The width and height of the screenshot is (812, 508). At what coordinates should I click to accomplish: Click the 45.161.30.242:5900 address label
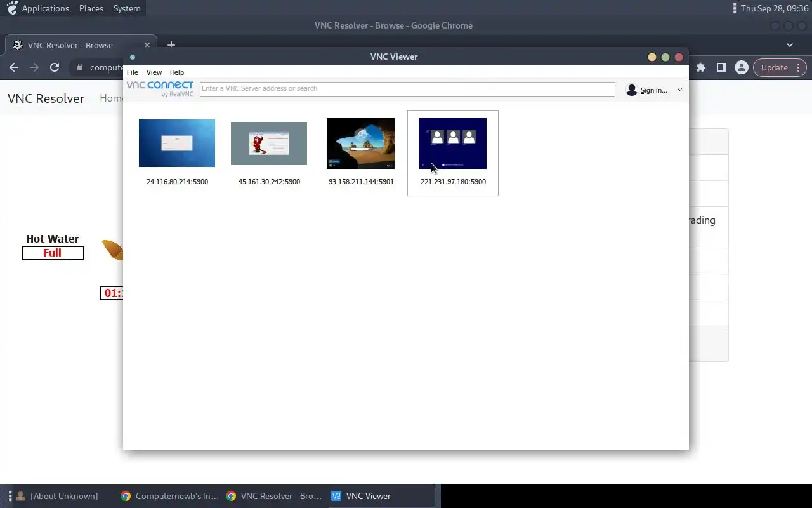[269, 182]
